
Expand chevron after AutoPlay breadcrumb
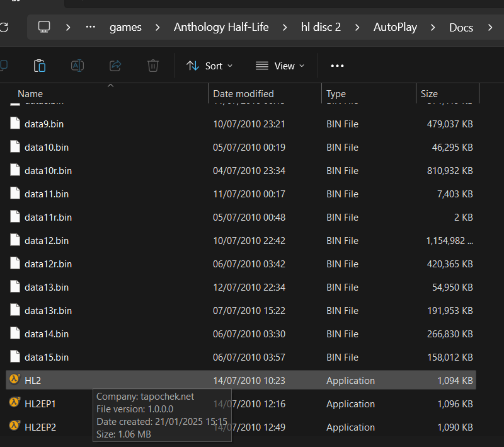pyautogui.click(x=433, y=27)
